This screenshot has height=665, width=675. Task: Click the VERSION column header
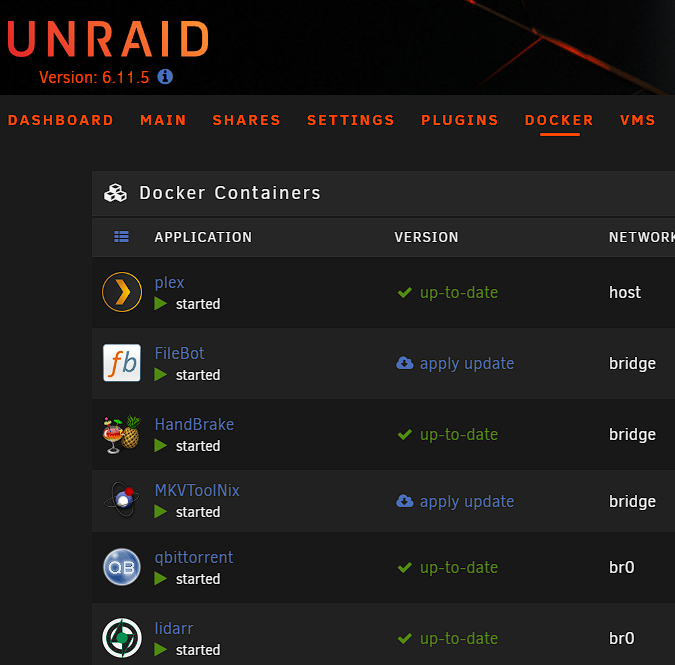tap(426, 237)
